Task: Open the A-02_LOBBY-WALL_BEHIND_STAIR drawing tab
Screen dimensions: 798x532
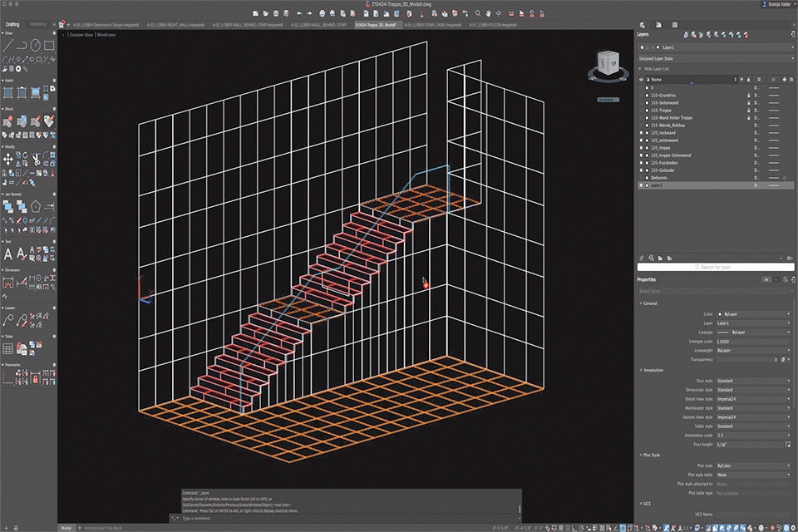Action: tap(319, 25)
